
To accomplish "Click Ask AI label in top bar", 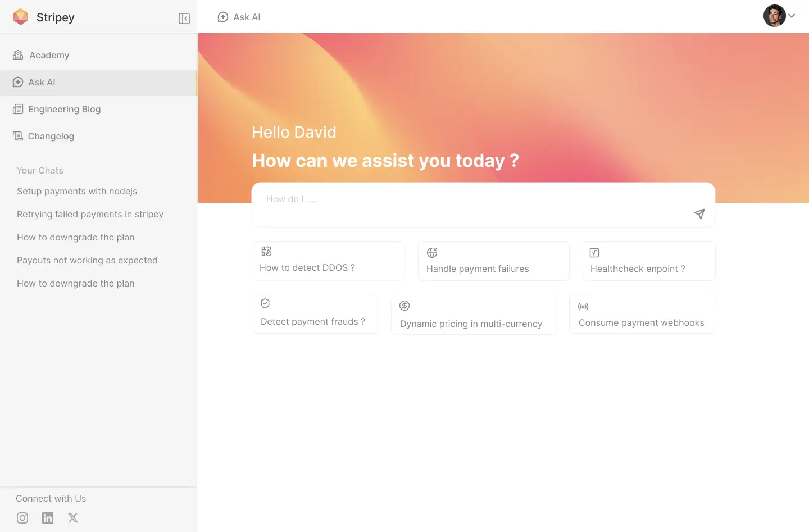I will [247, 17].
